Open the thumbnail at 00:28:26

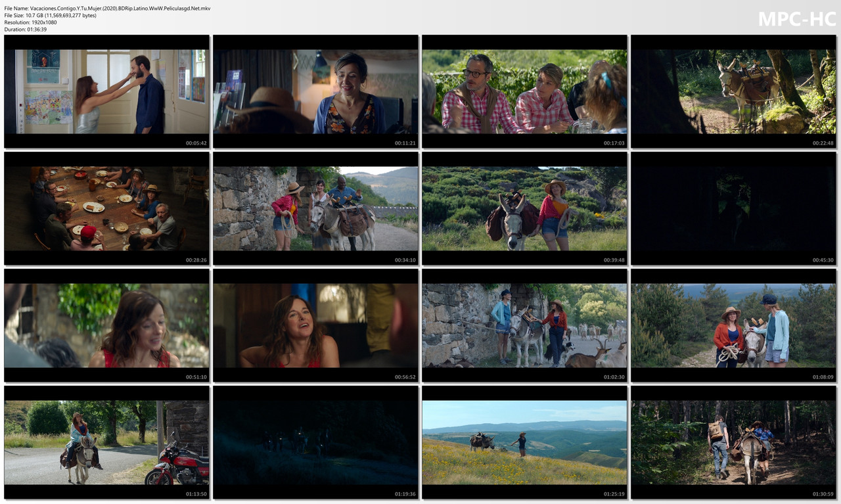(x=106, y=208)
